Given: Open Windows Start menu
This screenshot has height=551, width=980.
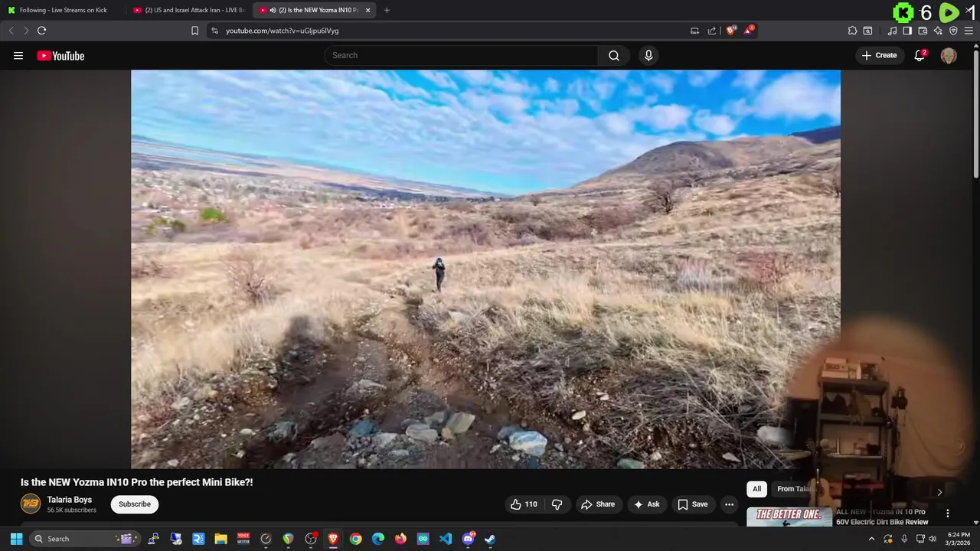Looking at the screenshot, I should pos(16,539).
